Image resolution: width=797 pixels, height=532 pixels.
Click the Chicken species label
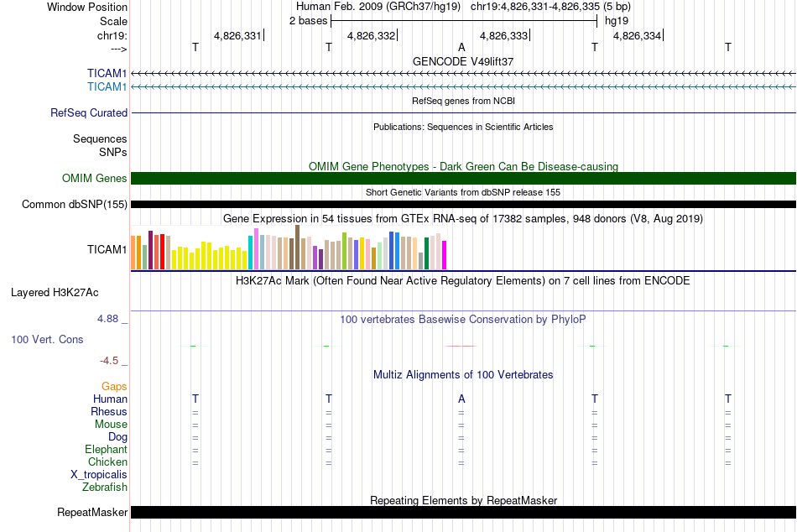click(107, 462)
